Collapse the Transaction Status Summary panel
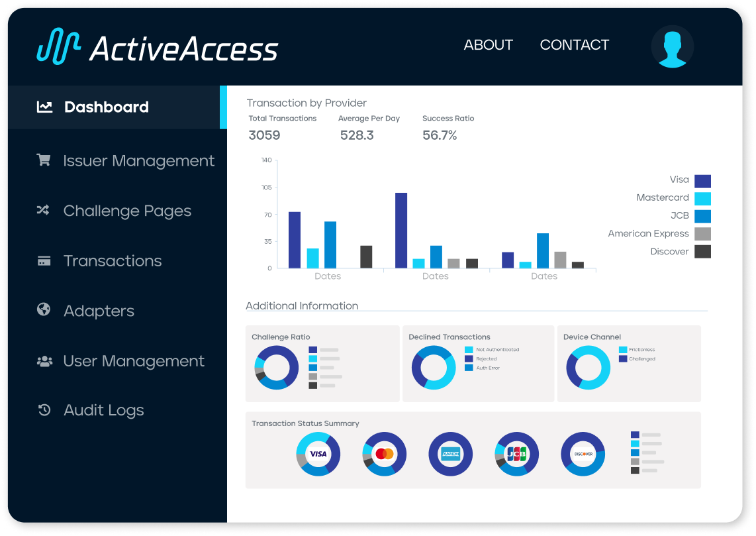Viewport: 756px width, 536px height. pos(305,423)
